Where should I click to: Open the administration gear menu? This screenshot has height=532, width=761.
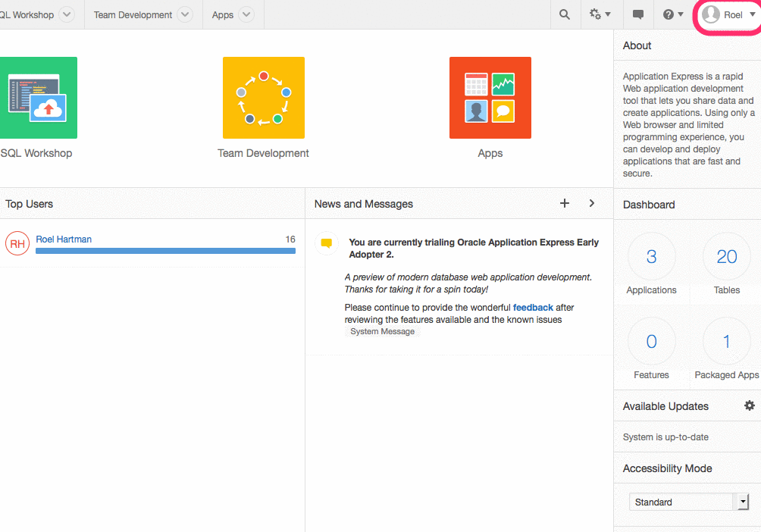pos(600,14)
